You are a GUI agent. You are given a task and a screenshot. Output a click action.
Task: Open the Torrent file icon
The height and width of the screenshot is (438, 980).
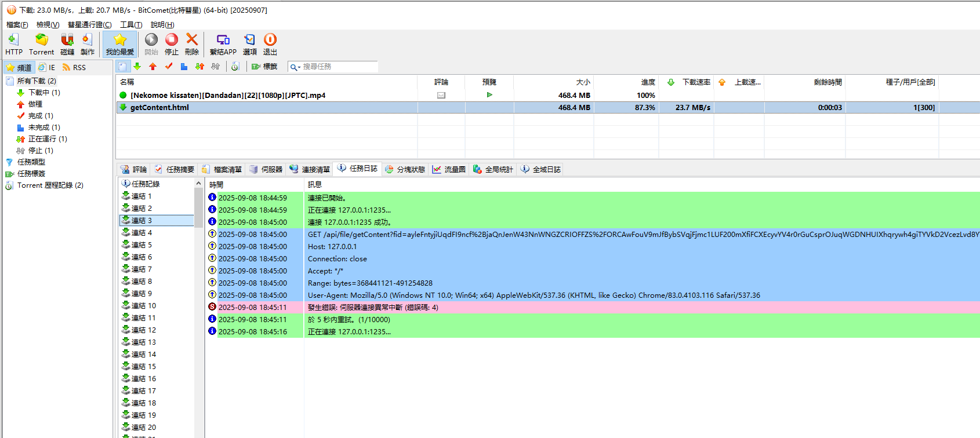[x=41, y=43]
